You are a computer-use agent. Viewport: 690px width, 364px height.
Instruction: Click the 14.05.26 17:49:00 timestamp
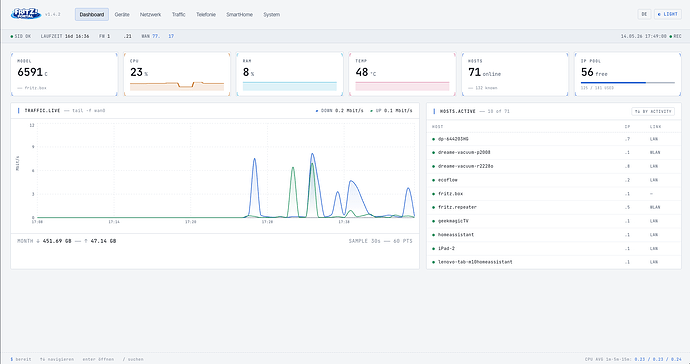[644, 36]
